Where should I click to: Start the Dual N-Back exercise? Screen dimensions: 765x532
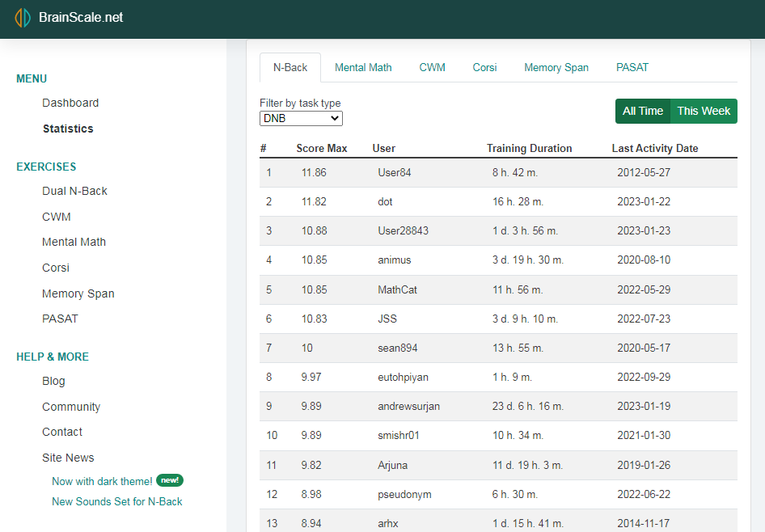(x=74, y=192)
